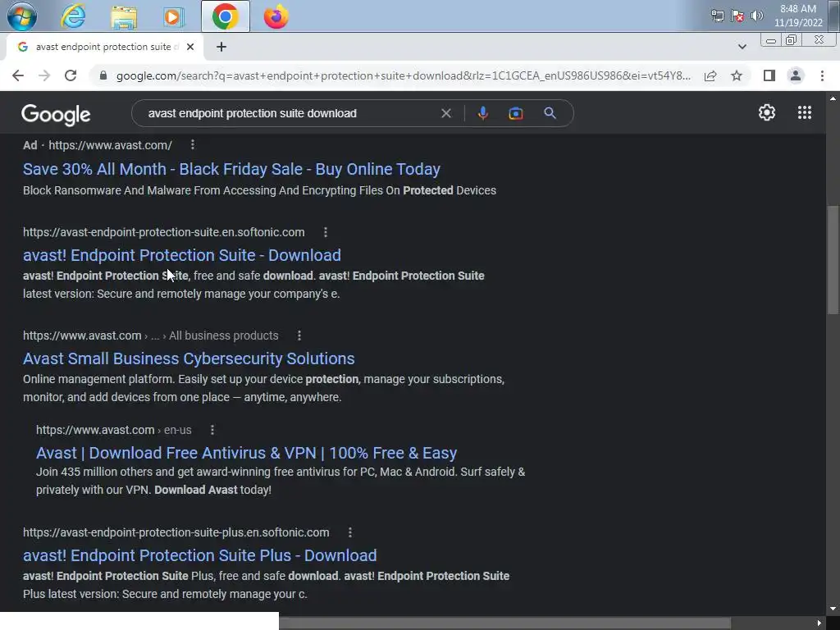
Task: Reload the page
Action: (71, 75)
